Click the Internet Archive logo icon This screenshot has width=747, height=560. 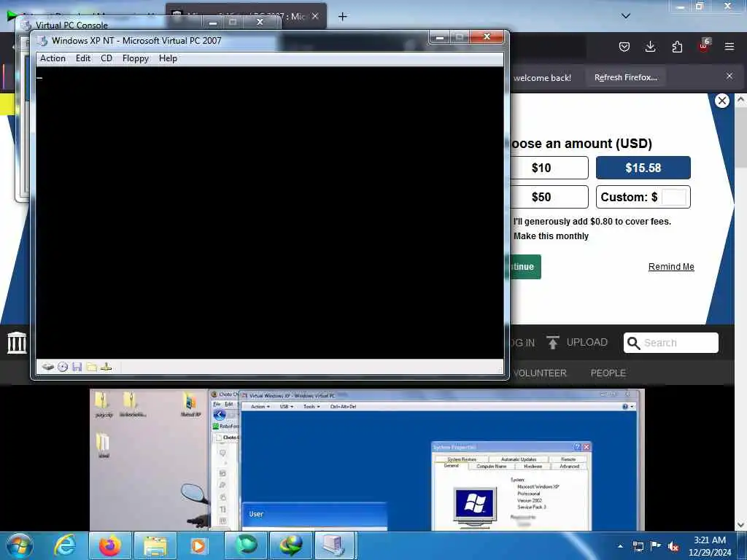pyautogui.click(x=17, y=343)
